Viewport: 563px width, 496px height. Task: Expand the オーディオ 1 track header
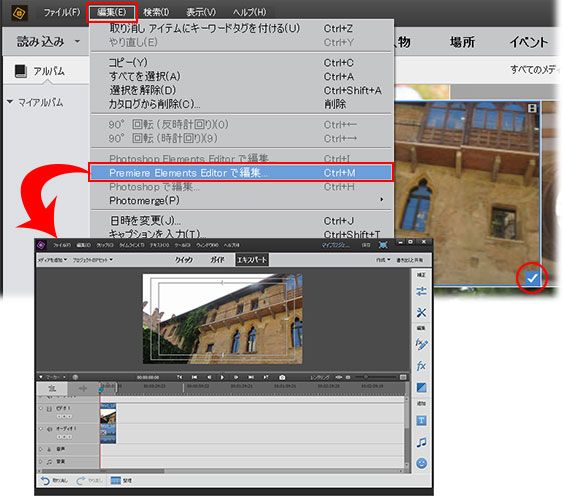[41, 428]
